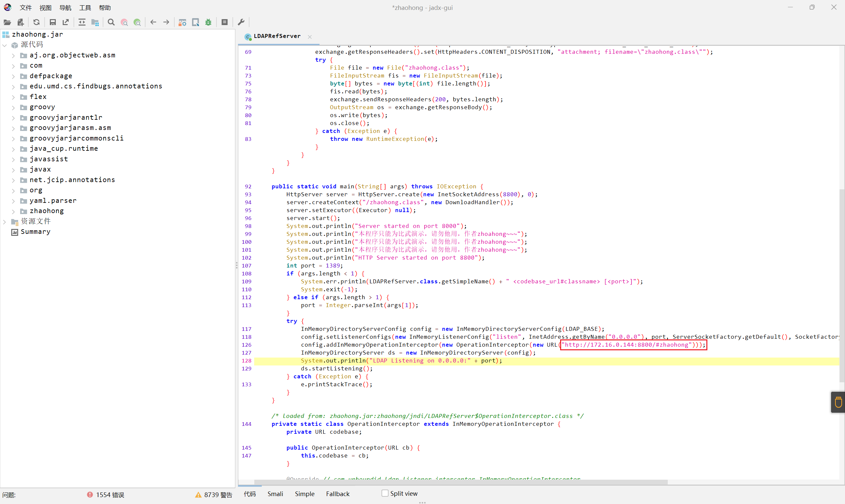Image resolution: width=845 pixels, height=504 pixels.
Task: Expand the defpackage folder
Action: [14, 76]
